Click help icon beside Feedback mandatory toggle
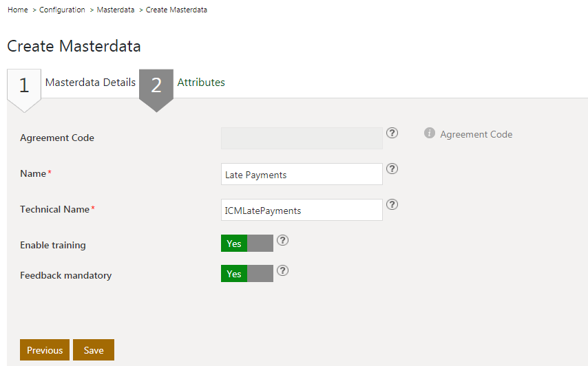Screen dimensions: 588x366 [x=282, y=271]
